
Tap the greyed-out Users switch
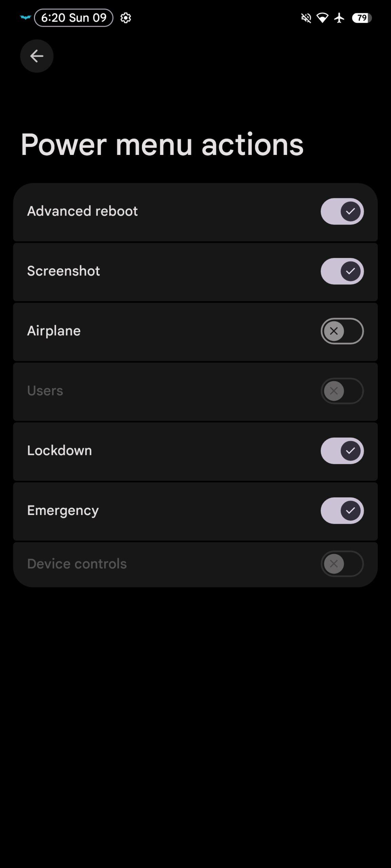342,391
